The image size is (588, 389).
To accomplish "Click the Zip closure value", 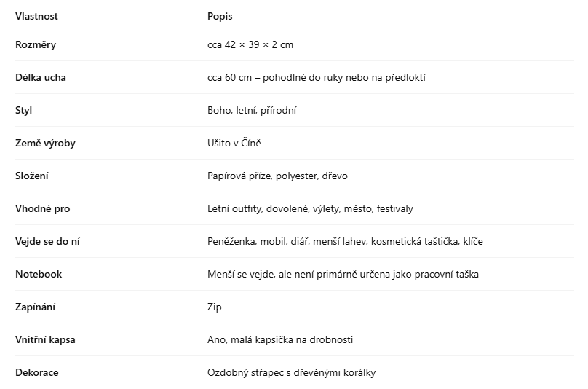I will click(x=215, y=307).
